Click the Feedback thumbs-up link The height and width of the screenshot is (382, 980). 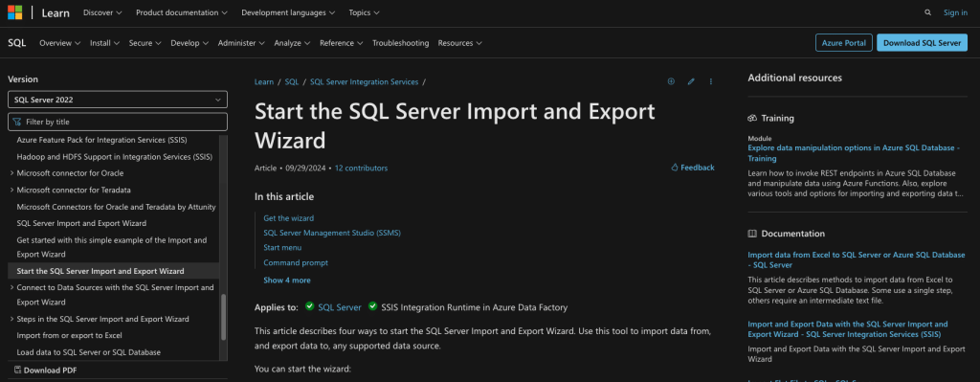(693, 168)
